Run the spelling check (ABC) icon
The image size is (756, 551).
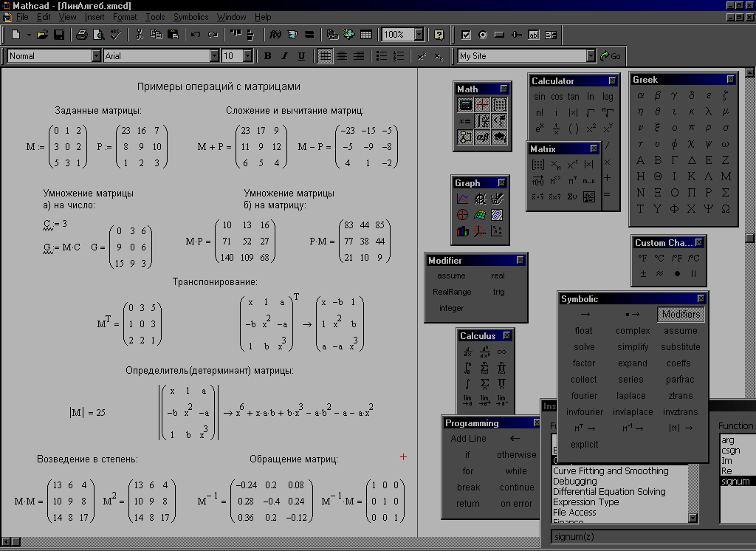tap(115, 35)
